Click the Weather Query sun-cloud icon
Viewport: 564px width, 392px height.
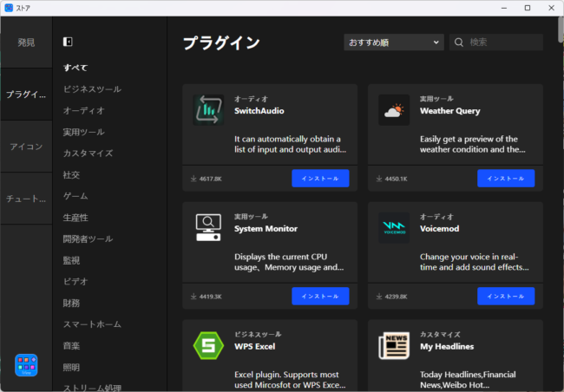coord(394,110)
